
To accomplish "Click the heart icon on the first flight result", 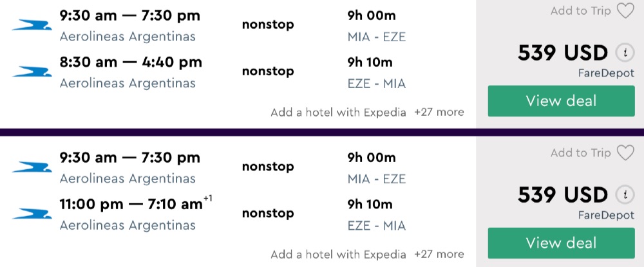I will click(x=625, y=11).
